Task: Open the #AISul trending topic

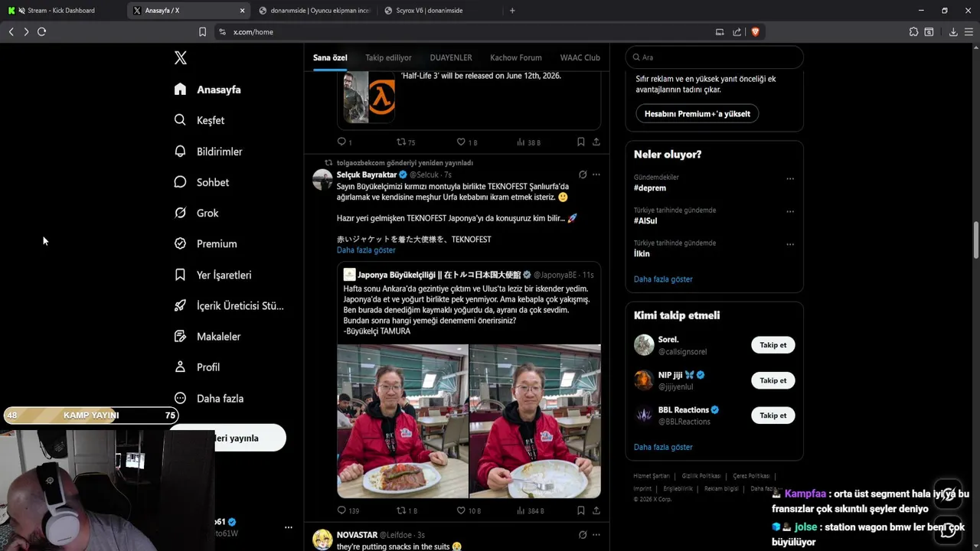Action: pos(645,220)
